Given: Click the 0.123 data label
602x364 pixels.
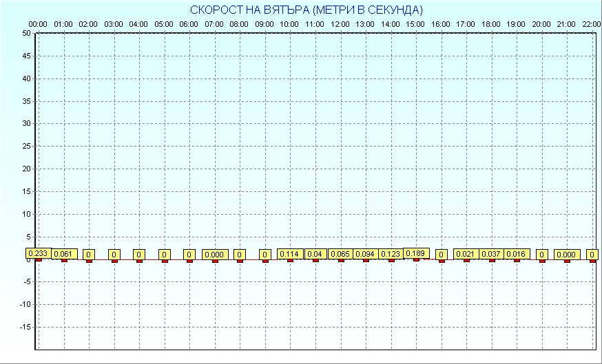Looking at the screenshot, I should [x=391, y=254].
